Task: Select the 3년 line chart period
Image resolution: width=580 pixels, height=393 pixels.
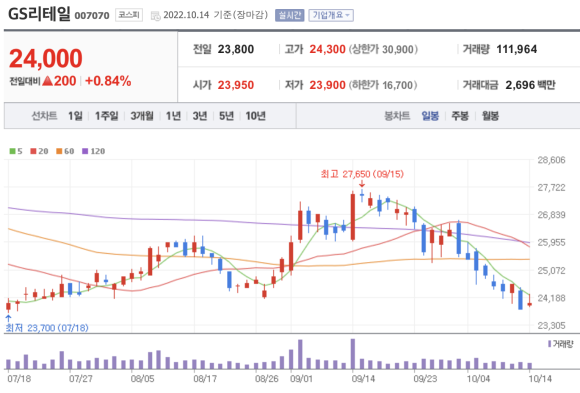Action: tap(200, 116)
